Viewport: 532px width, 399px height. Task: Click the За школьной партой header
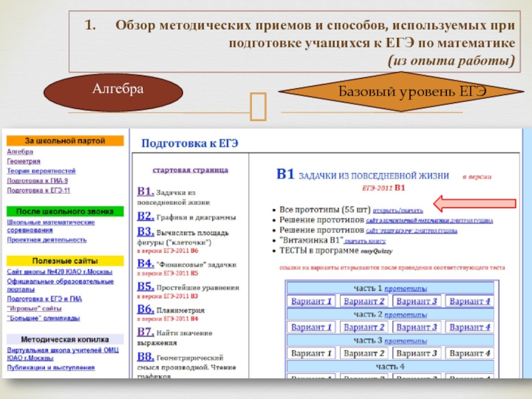coord(65,141)
